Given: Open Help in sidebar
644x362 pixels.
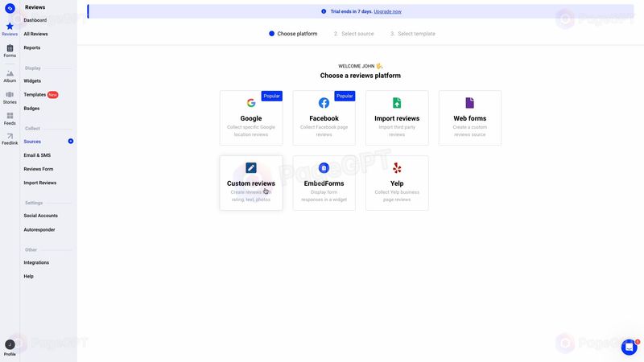Looking at the screenshot, I should 28,276.
